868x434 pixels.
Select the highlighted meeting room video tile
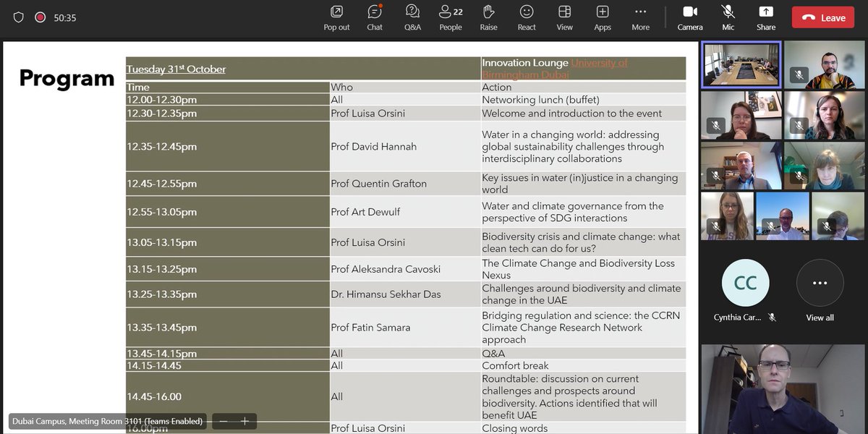click(741, 65)
